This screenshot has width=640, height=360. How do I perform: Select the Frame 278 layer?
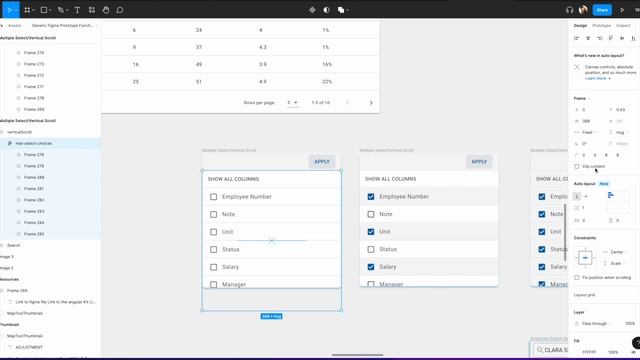34,155
